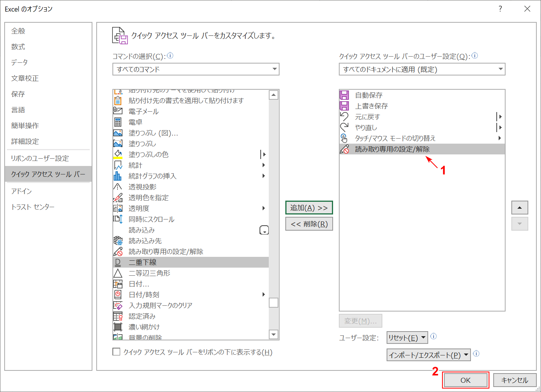
Task: Select リボンのユーザー設定 category
Action: click(x=37, y=157)
